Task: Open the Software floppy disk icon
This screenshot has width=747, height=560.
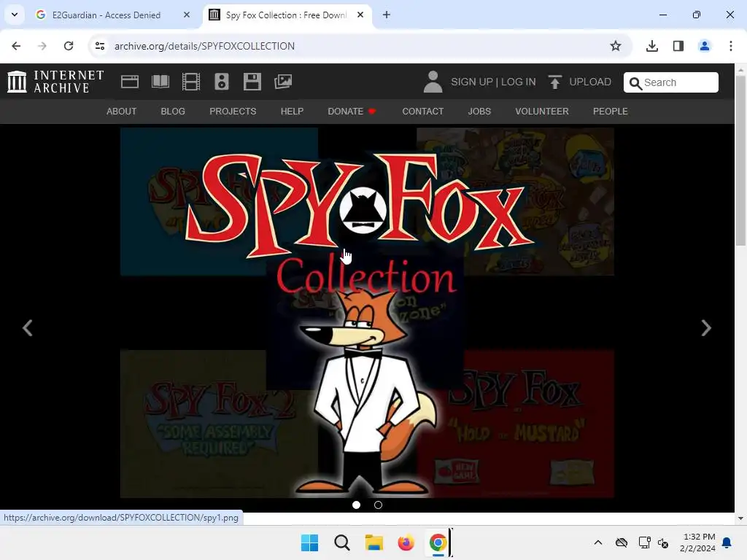Action: click(252, 82)
